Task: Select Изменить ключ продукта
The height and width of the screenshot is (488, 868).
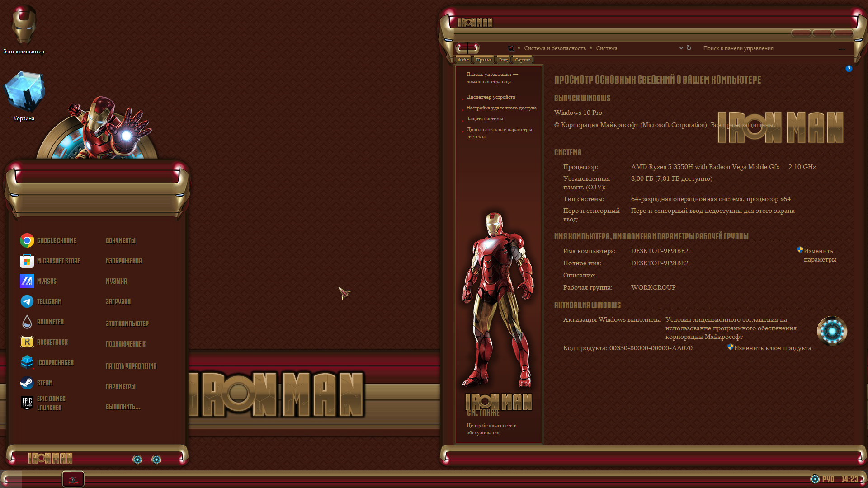Action: pyautogui.click(x=772, y=348)
